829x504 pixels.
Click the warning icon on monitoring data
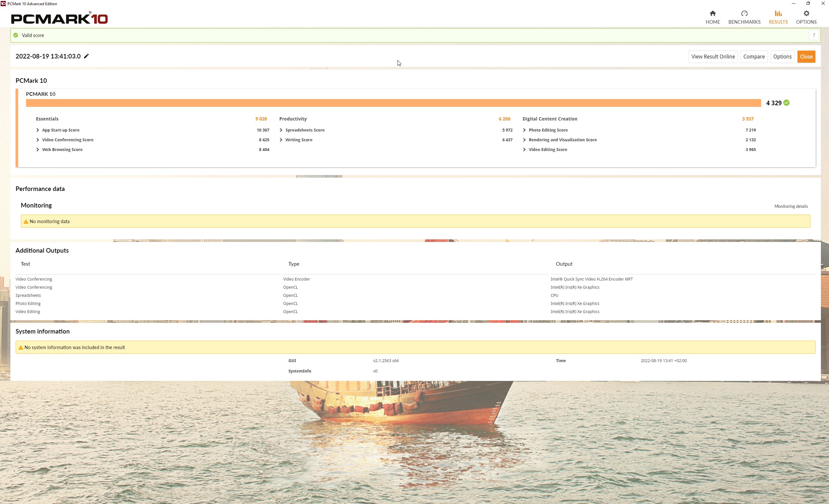click(25, 221)
